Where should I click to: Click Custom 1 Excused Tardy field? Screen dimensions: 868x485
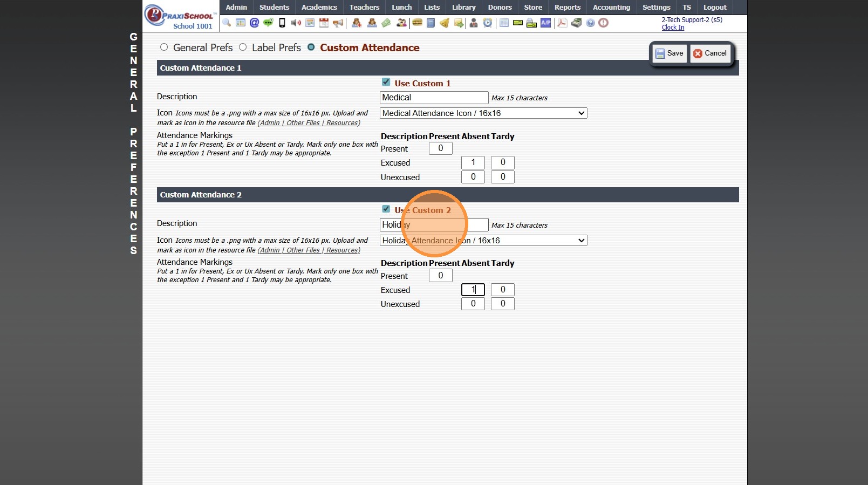pos(503,162)
